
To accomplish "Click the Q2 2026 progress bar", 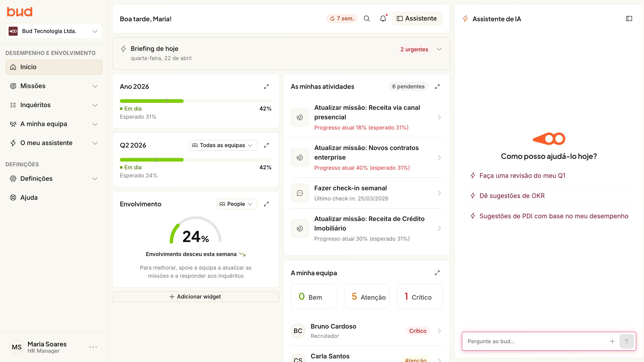I will coord(196,160).
